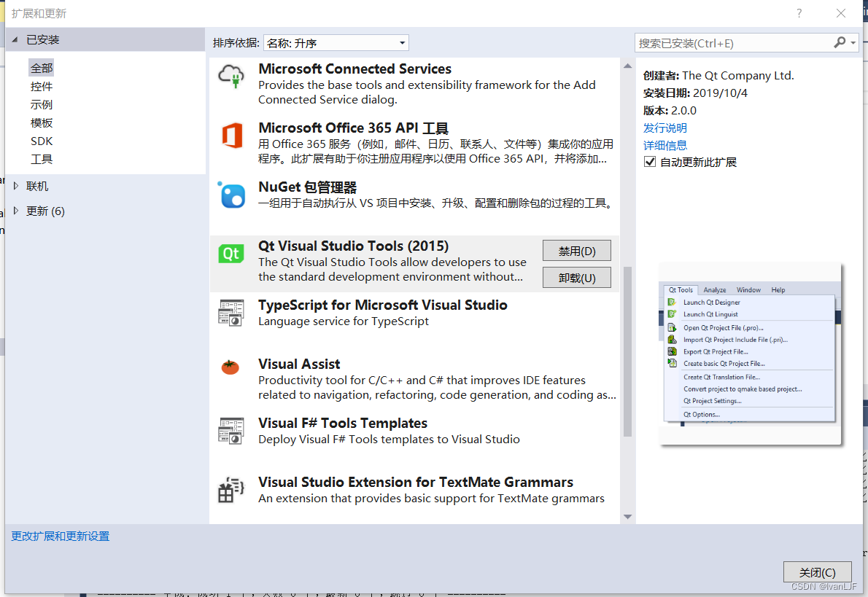Select 示例 category

click(42, 104)
